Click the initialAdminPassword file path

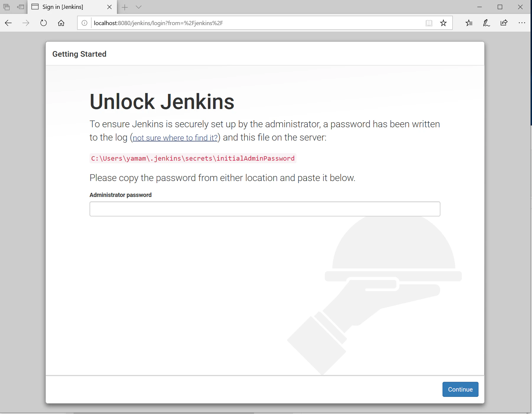[193, 159]
